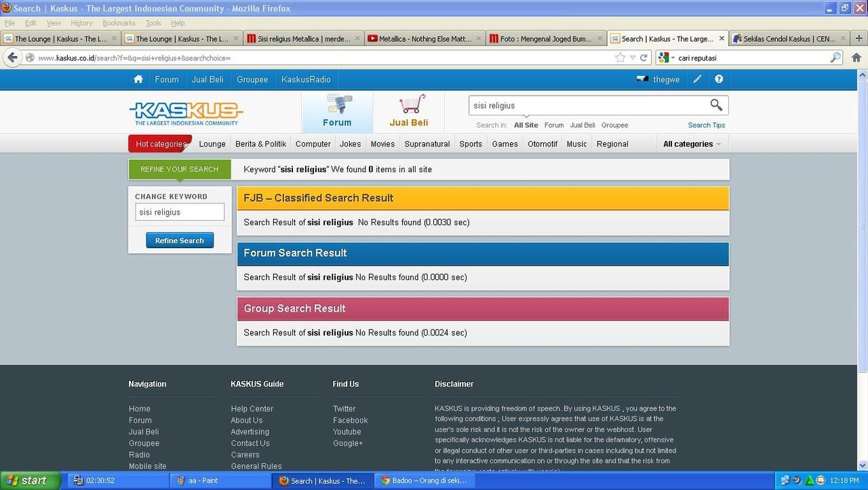Open the Otomotif category
This screenshot has height=490, width=868.
(542, 144)
